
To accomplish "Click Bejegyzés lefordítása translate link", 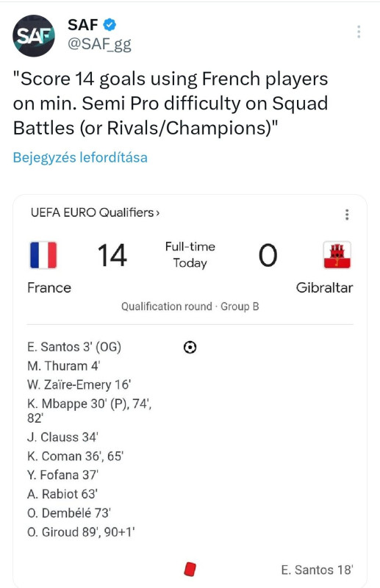I will pyautogui.click(x=80, y=157).
